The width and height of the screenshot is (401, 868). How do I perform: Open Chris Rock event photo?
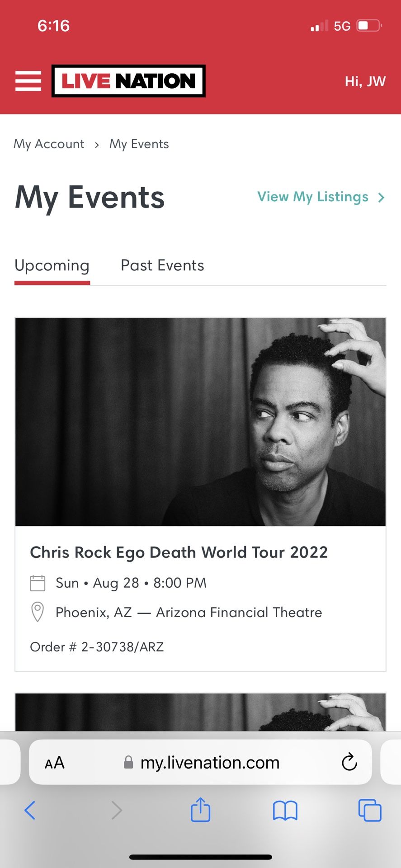(200, 421)
